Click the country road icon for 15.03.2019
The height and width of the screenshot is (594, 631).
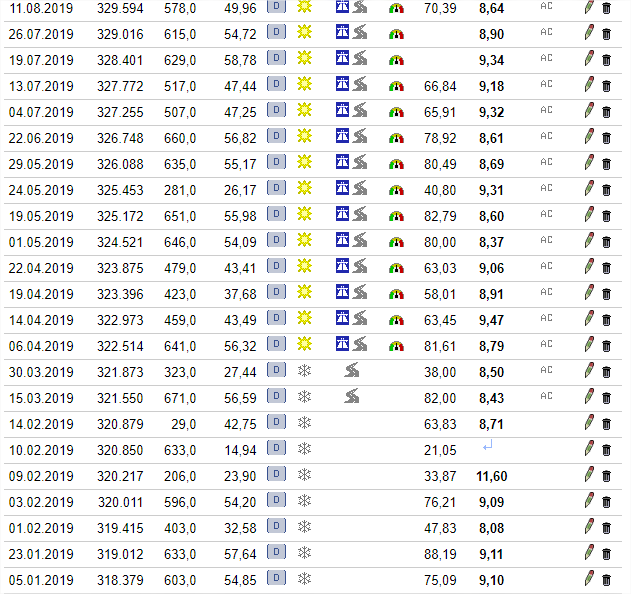352,397
